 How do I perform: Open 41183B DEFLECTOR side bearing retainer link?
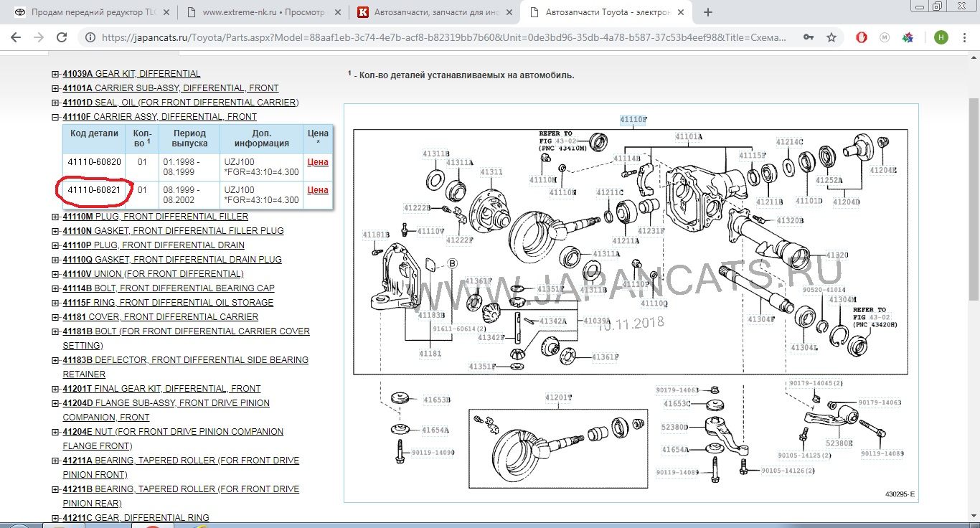[x=185, y=367]
